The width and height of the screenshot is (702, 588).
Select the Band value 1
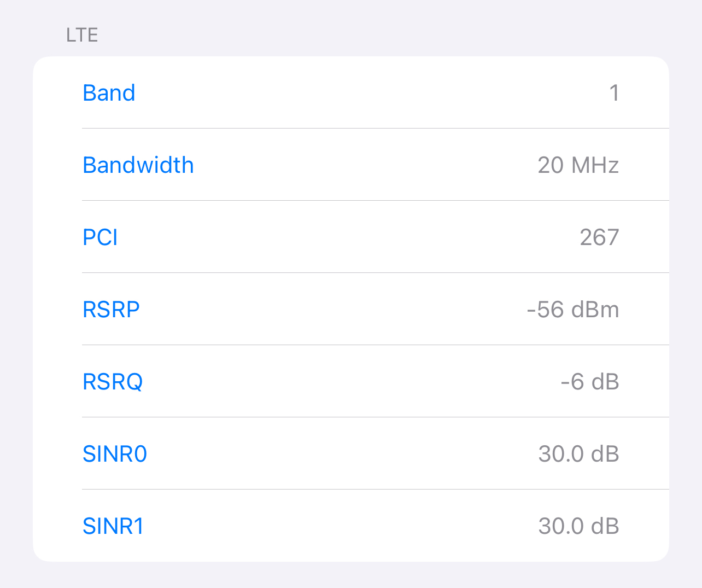[615, 93]
